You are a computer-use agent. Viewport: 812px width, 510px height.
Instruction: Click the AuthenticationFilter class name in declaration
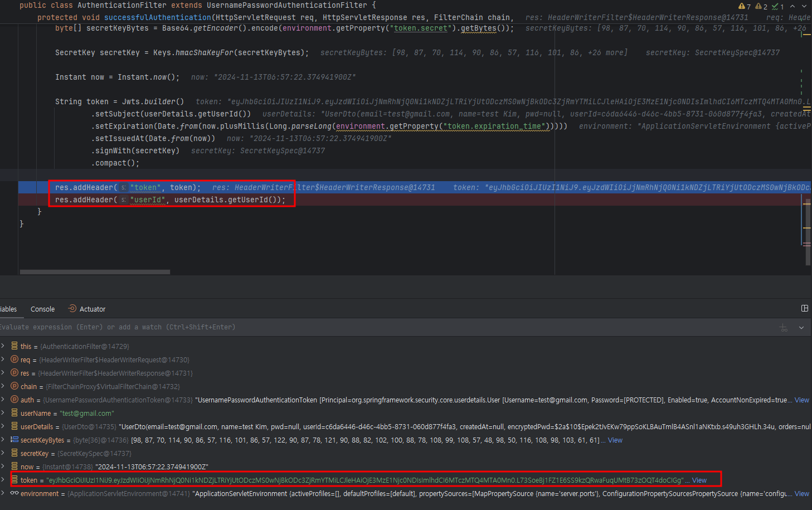point(122,5)
